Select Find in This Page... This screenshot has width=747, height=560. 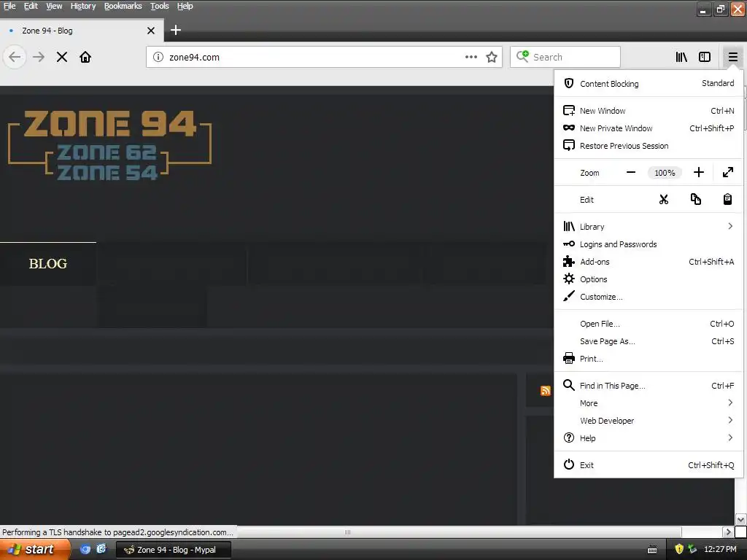pos(649,386)
